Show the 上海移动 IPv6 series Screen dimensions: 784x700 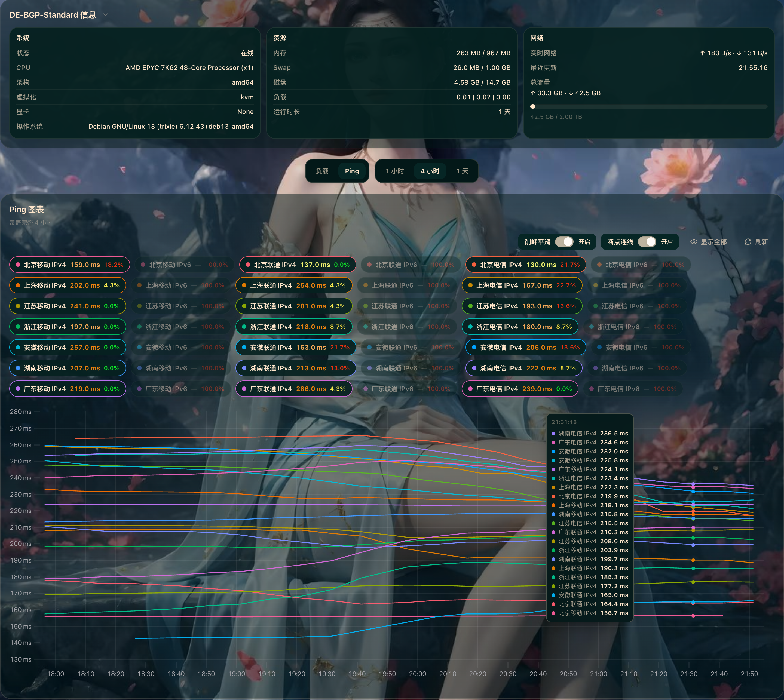click(x=180, y=285)
